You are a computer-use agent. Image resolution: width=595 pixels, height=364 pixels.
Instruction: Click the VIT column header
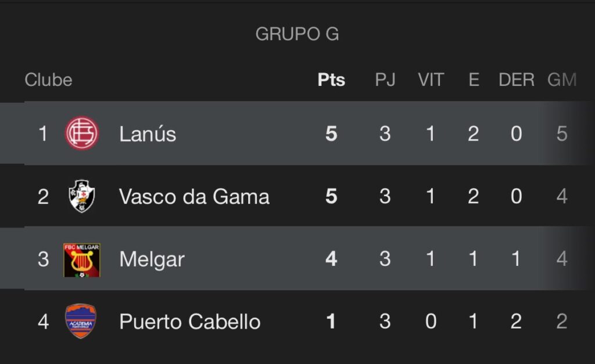click(x=431, y=80)
